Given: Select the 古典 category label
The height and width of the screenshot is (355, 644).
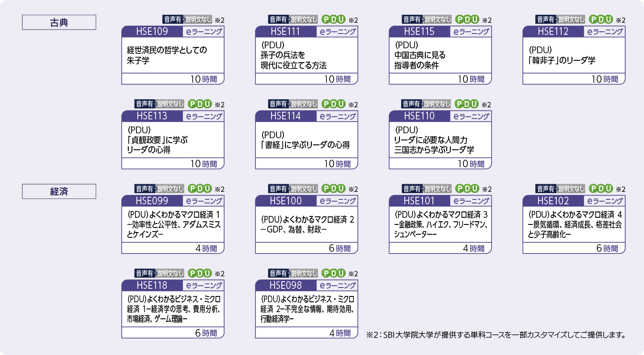Looking at the screenshot, I should coord(59,22).
